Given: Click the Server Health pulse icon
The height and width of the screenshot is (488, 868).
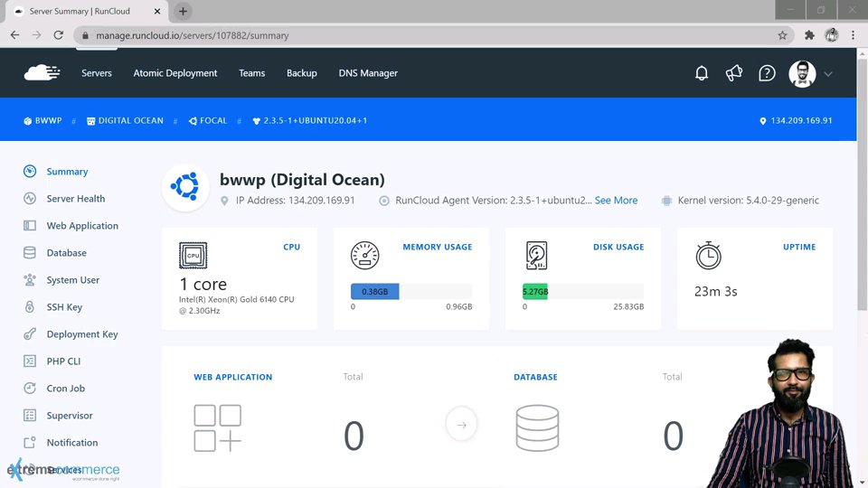Looking at the screenshot, I should pyautogui.click(x=30, y=198).
